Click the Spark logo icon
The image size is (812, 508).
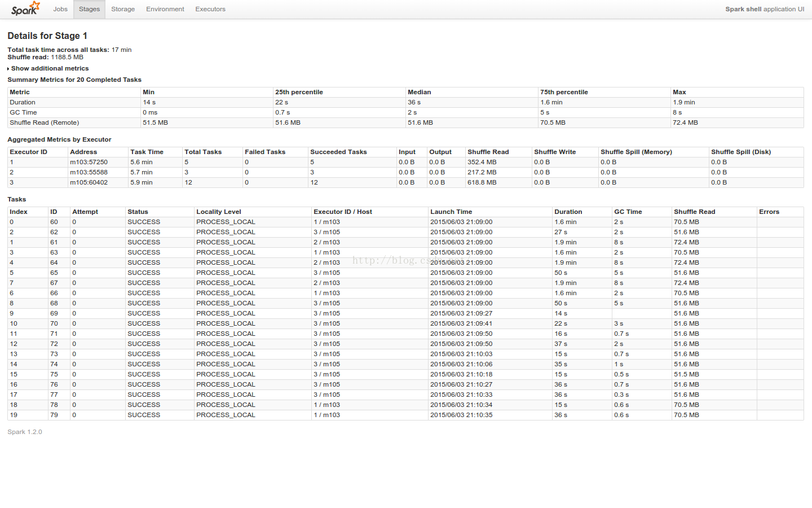coord(25,8)
